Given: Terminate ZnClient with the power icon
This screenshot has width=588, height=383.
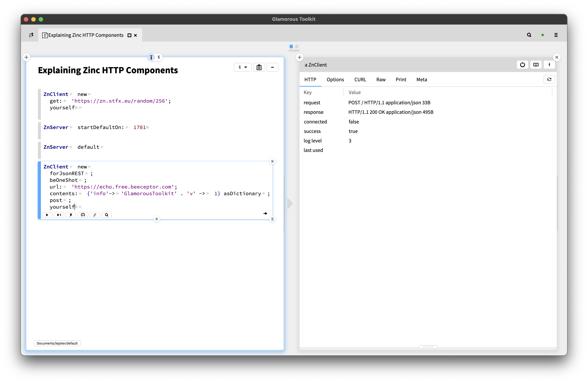Looking at the screenshot, I should coord(522,65).
